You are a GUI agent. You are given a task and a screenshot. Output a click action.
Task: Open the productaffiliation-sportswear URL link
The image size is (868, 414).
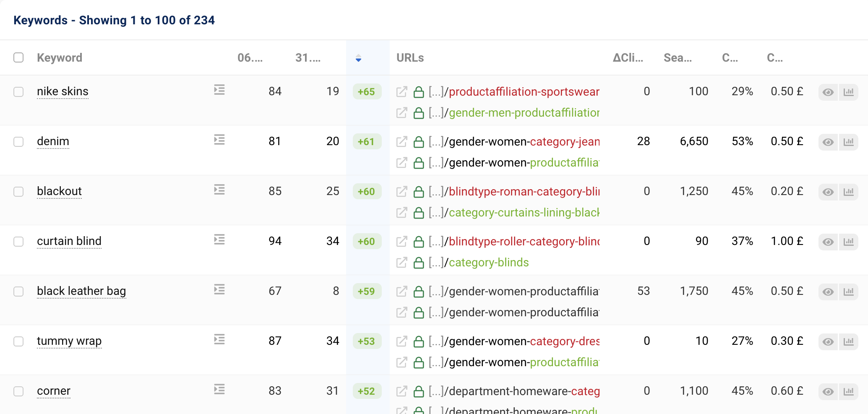click(514, 91)
